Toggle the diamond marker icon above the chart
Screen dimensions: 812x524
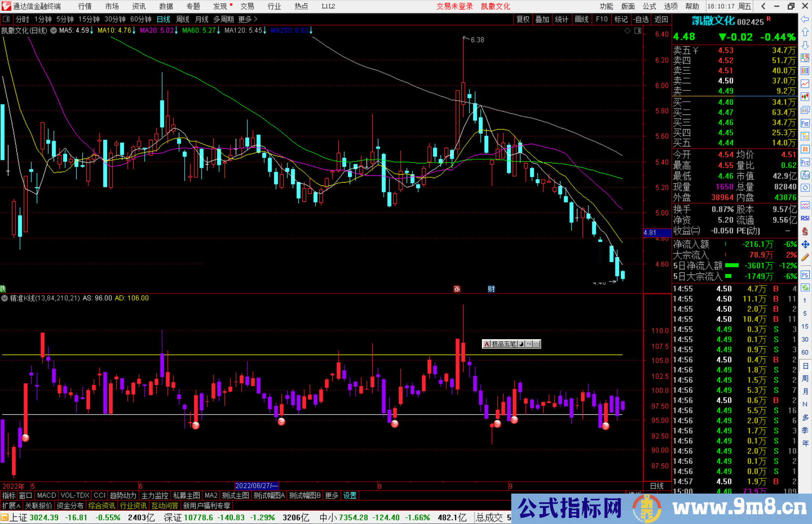(x=627, y=31)
